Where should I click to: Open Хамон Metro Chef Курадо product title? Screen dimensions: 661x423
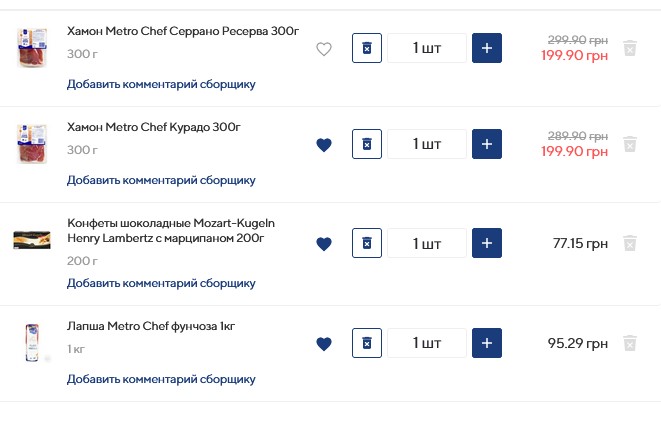click(x=154, y=127)
